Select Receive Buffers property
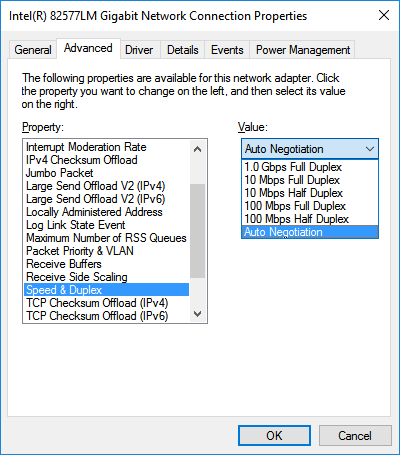 click(107, 264)
